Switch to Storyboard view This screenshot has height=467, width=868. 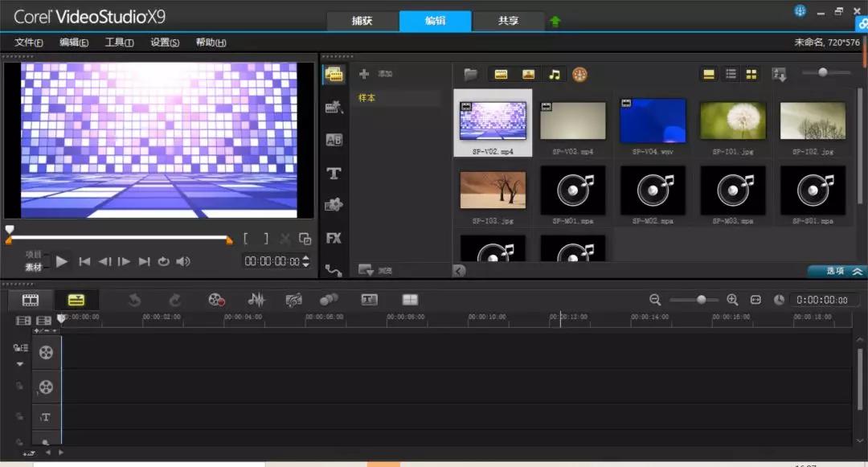pyautogui.click(x=30, y=300)
